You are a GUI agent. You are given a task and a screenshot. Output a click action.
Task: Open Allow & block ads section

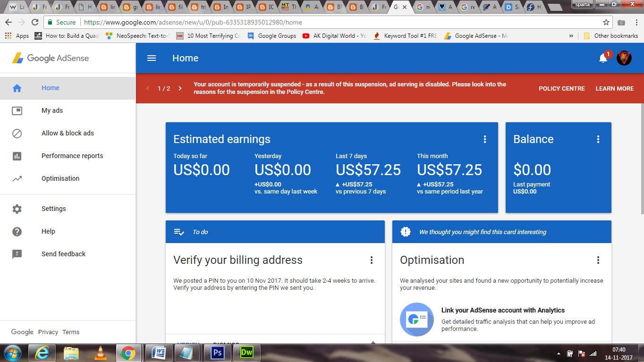pos(68,133)
